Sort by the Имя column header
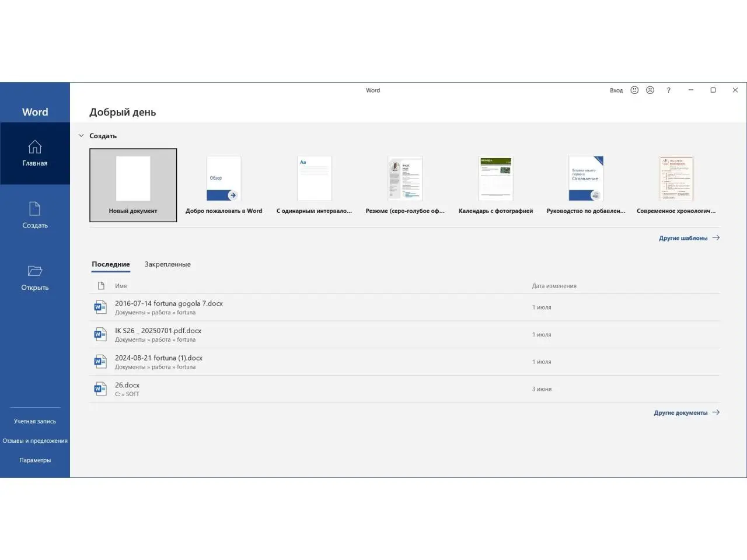 [121, 286]
